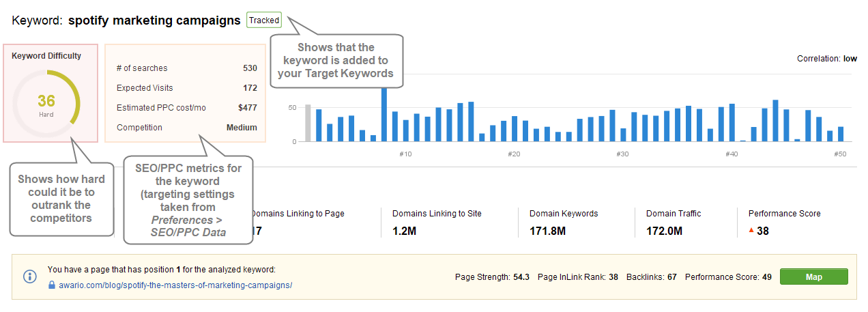The image size is (868, 312).
Task: Click the tallest blue bar in chart
Action: coord(384,114)
